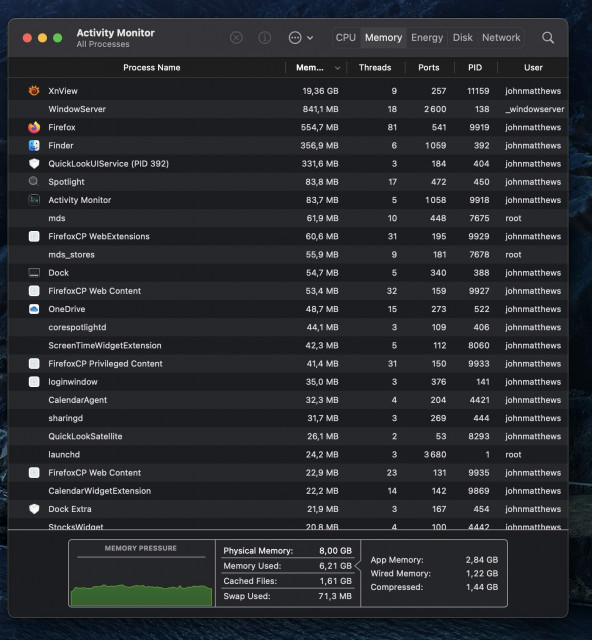The image size is (592, 640).
Task: Click the Stop Process toolbar icon
Action: 236,38
